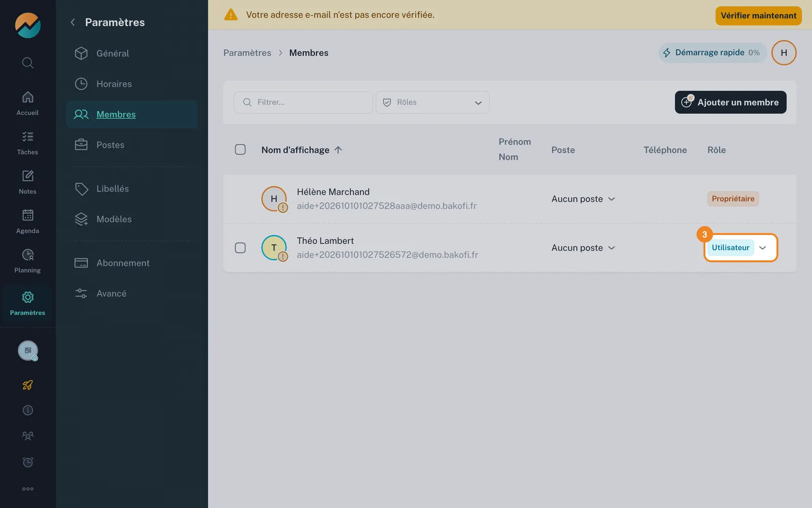Image resolution: width=812 pixels, height=508 pixels.
Task: Expand the Rôles filter dropdown
Action: [x=432, y=102]
